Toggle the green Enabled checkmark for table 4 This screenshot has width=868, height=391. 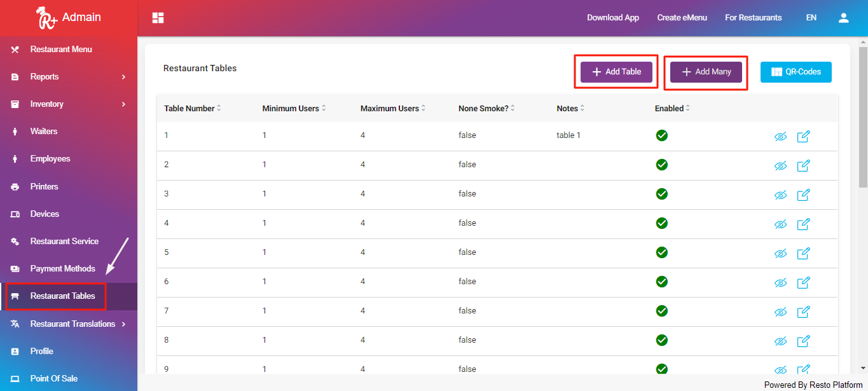[x=661, y=223]
